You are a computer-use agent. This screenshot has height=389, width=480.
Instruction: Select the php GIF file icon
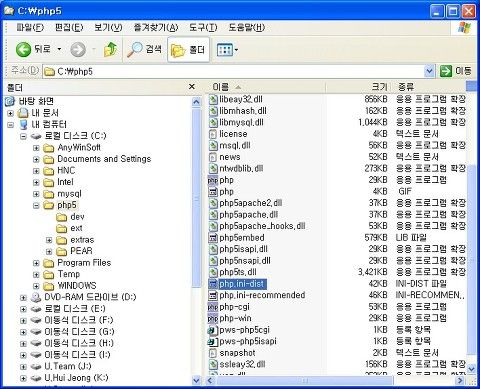tap(213, 192)
